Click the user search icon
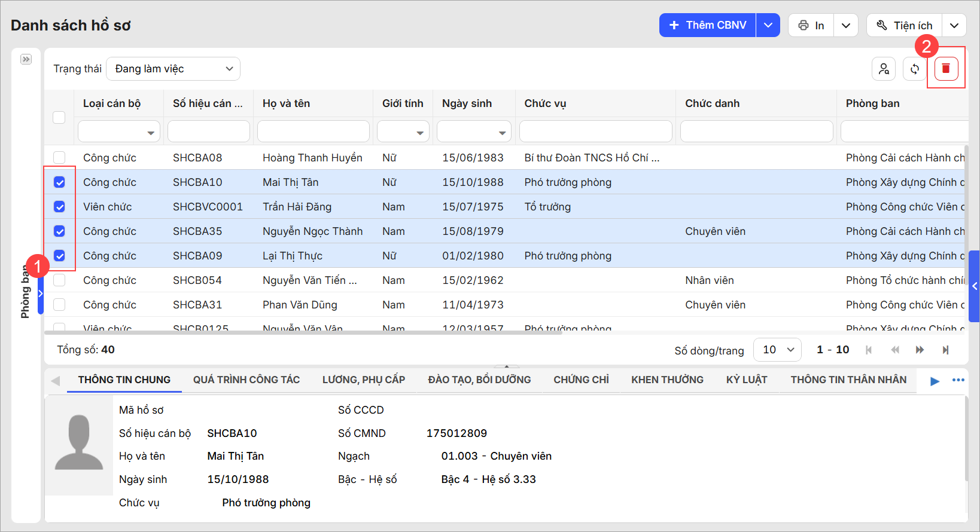 [x=883, y=69]
